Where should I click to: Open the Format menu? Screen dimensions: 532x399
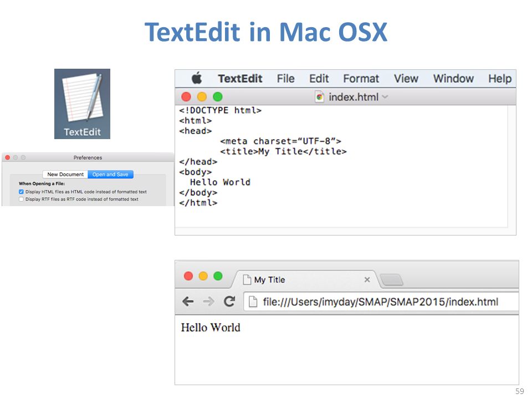(x=361, y=79)
